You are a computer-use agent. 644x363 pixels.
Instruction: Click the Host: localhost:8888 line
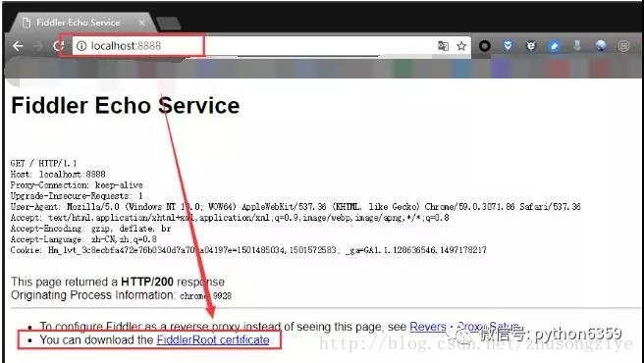click(x=58, y=174)
